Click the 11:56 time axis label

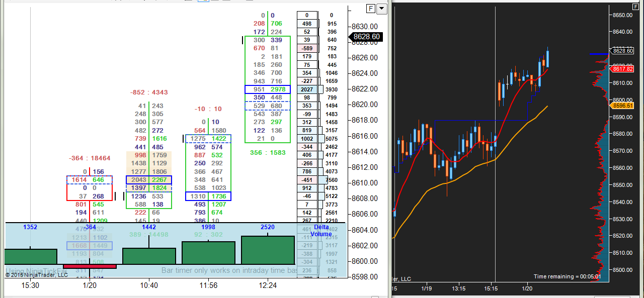[x=208, y=285]
